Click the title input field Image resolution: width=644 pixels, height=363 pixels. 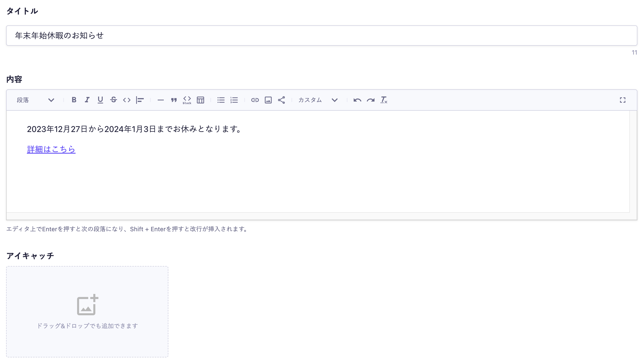pos(321,36)
